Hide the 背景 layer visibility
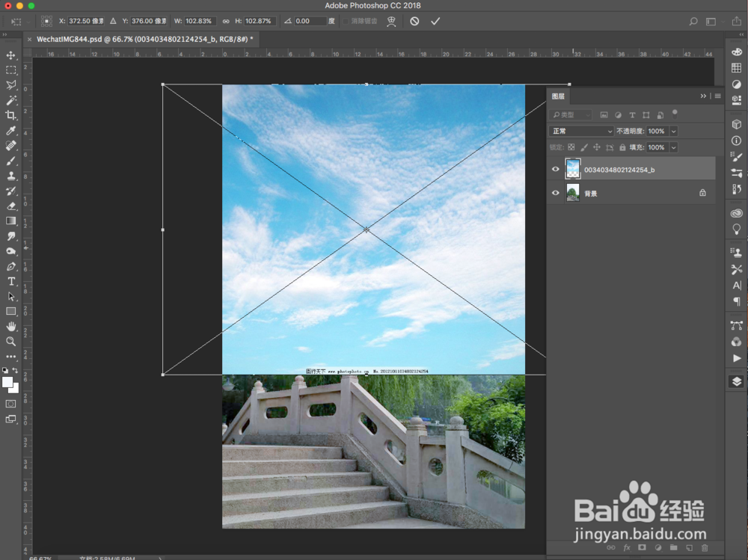The width and height of the screenshot is (748, 560). 556,192
